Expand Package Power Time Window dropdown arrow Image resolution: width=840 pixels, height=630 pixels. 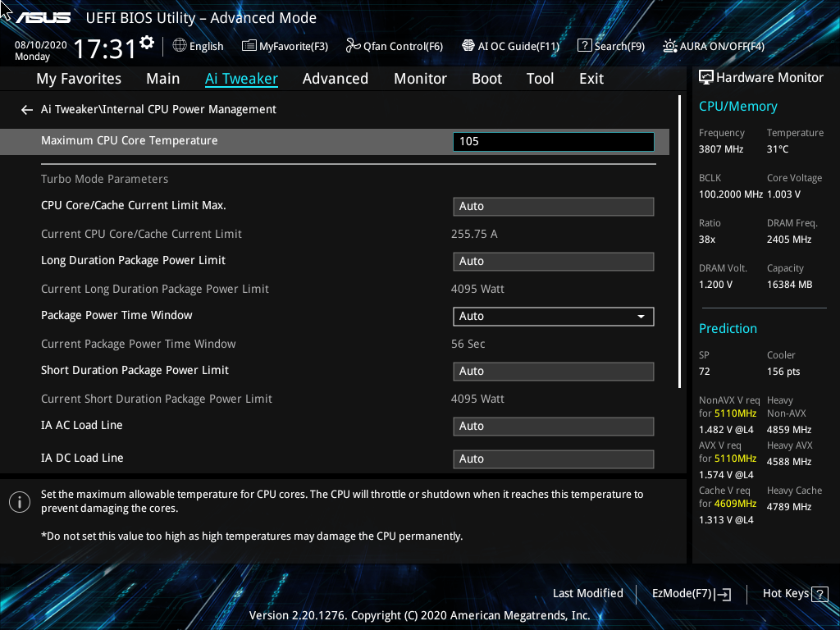point(641,317)
